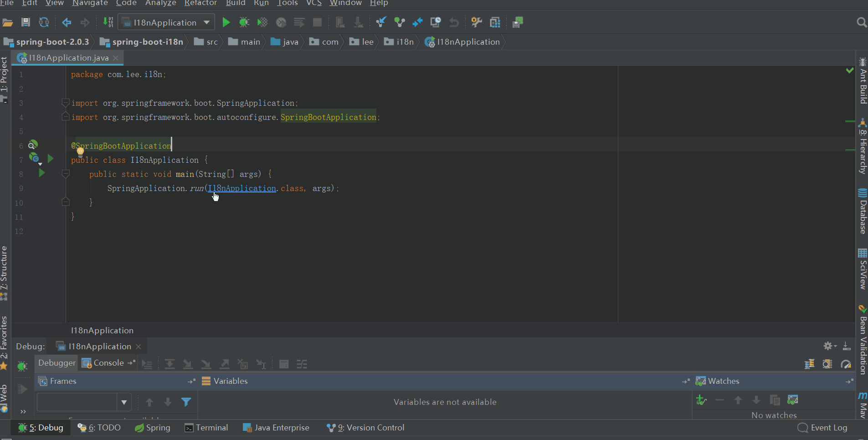Open the Java Enterprise tool window

(x=276, y=428)
